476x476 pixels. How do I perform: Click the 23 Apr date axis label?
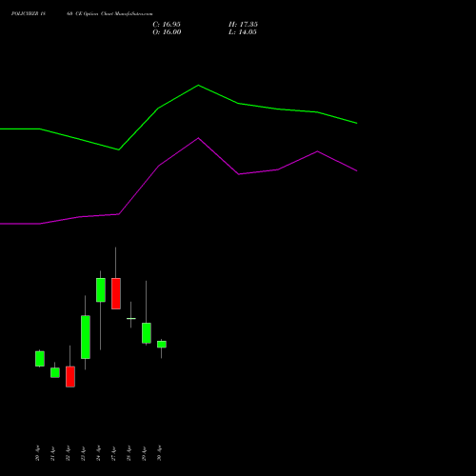83,453
